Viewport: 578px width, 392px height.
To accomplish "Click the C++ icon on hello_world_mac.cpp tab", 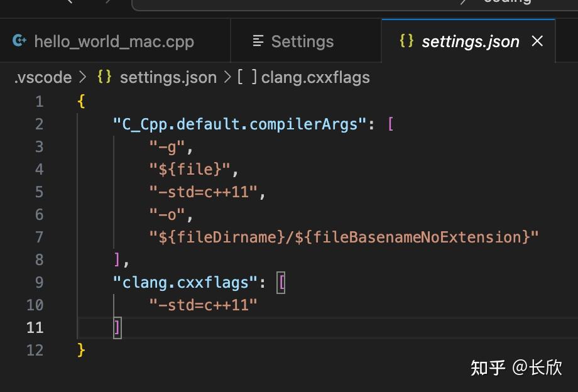I will (x=19, y=41).
